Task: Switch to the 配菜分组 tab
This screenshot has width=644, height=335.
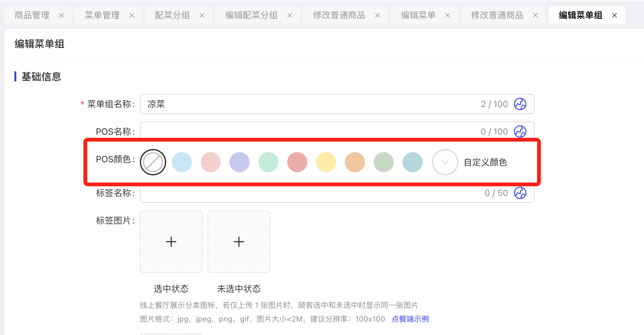Action: click(172, 15)
